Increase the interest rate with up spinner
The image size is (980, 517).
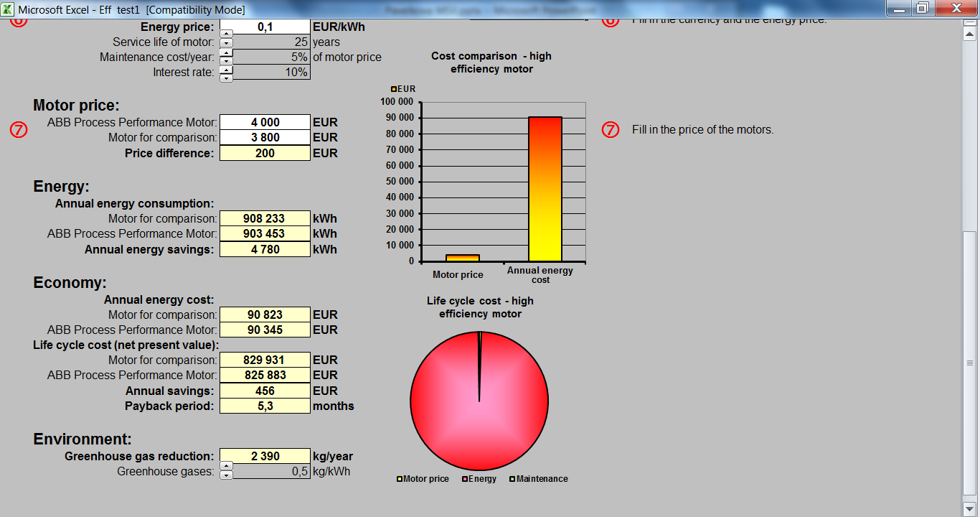tap(226, 70)
